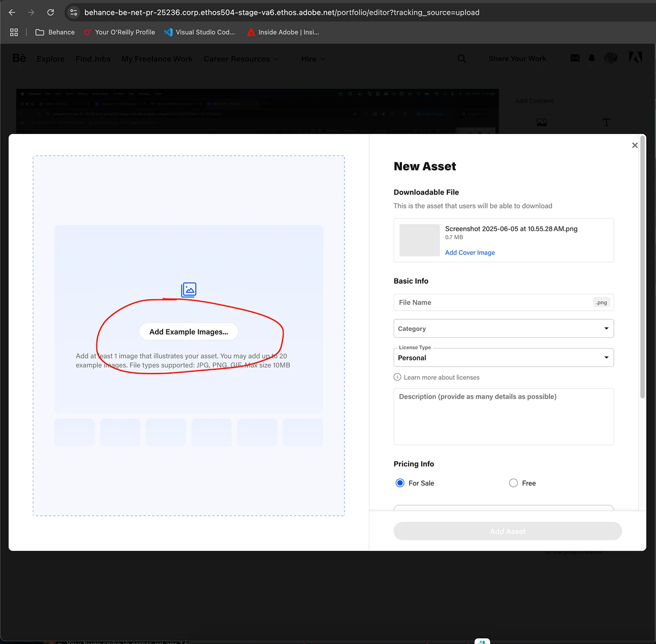The width and height of the screenshot is (656, 644).
Task: Click the browser back arrow icon
Action: (x=12, y=12)
